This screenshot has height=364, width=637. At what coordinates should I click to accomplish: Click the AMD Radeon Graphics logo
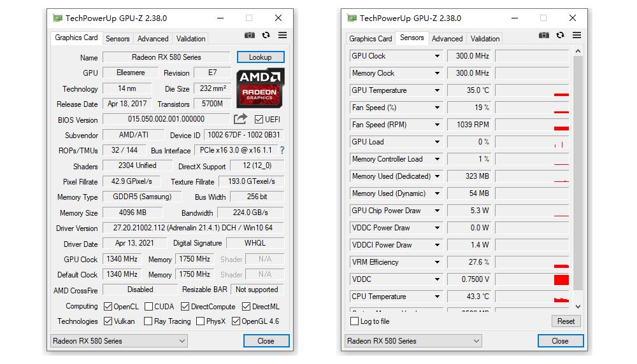point(260,88)
